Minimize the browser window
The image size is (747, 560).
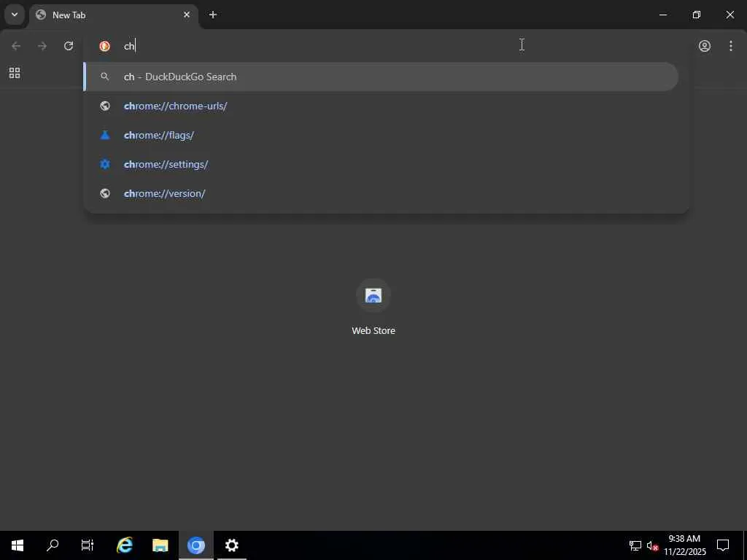point(663,15)
